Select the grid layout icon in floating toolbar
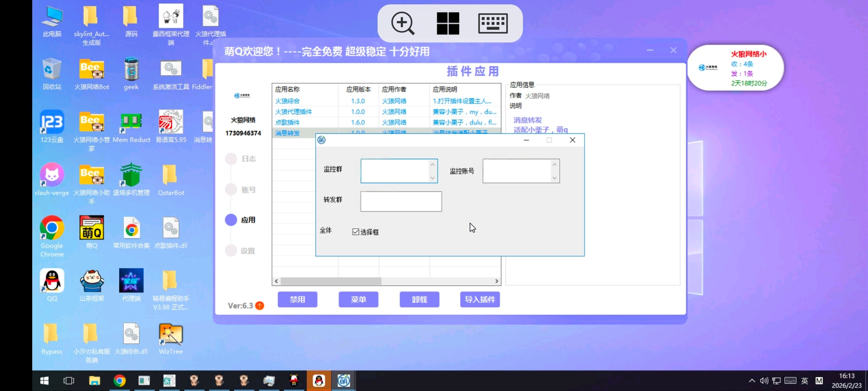This screenshot has height=391, width=868. (x=448, y=23)
